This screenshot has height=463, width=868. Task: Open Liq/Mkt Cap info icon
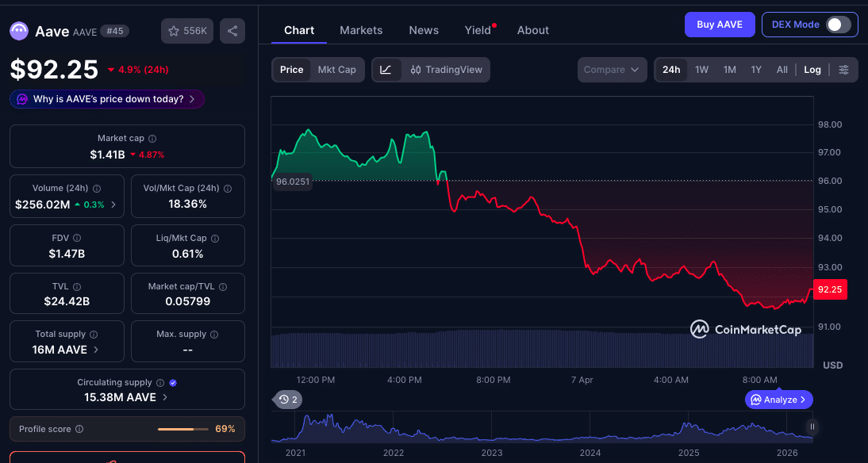[x=215, y=239]
